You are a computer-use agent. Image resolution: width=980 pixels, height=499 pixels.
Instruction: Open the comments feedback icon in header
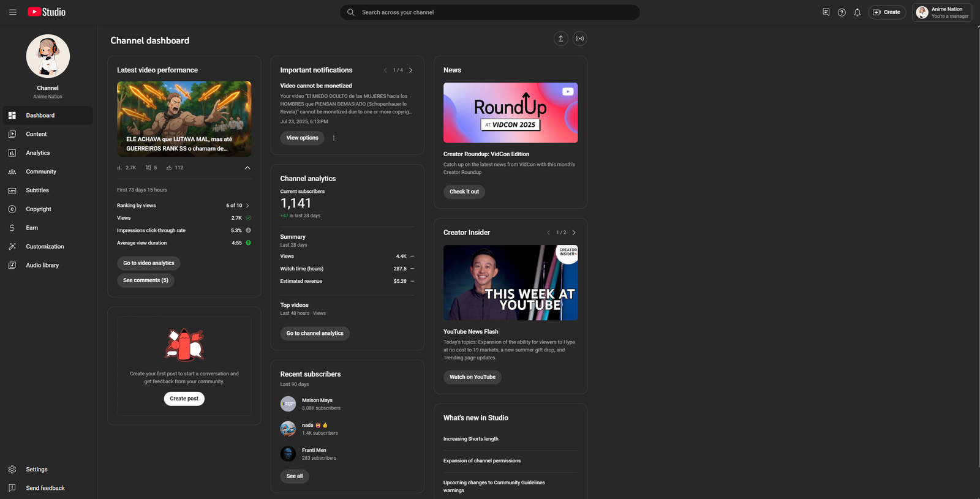coord(826,12)
